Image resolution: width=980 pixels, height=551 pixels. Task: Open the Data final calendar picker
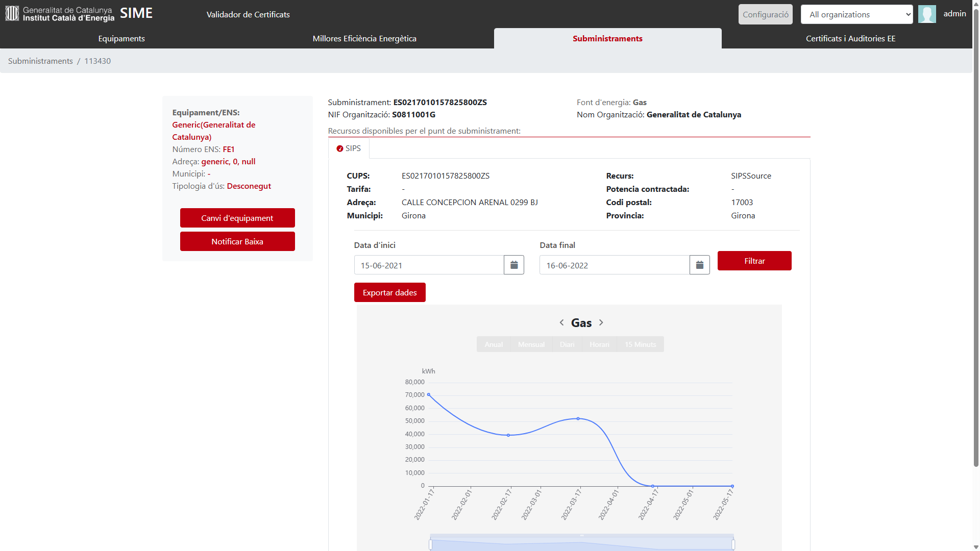699,265
